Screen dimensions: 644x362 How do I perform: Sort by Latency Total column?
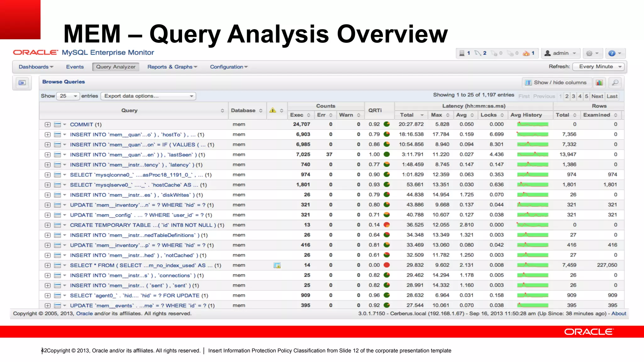pyautogui.click(x=411, y=115)
